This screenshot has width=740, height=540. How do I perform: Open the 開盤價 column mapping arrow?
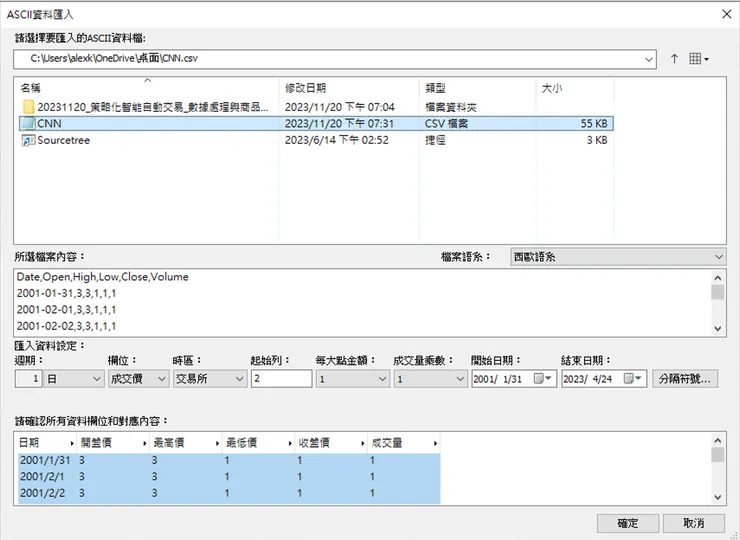[144, 443]
